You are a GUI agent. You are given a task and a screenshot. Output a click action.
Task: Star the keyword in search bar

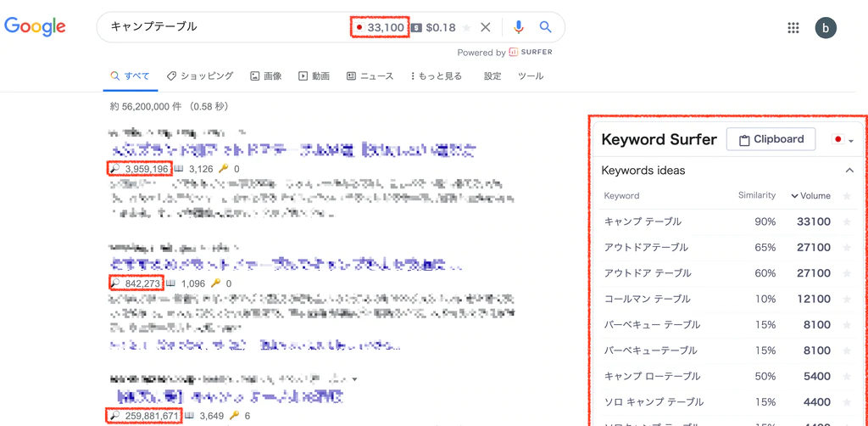(x=467, y=28)
